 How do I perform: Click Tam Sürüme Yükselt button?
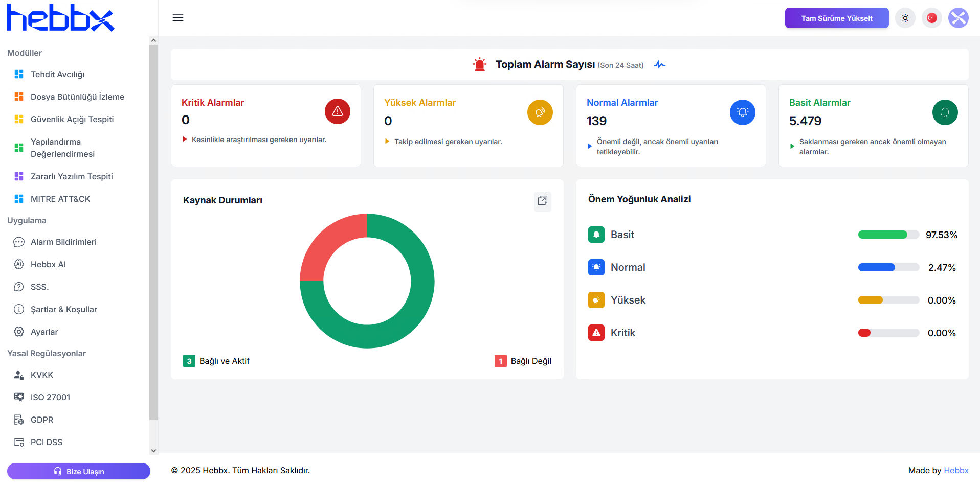coord(836,18)
